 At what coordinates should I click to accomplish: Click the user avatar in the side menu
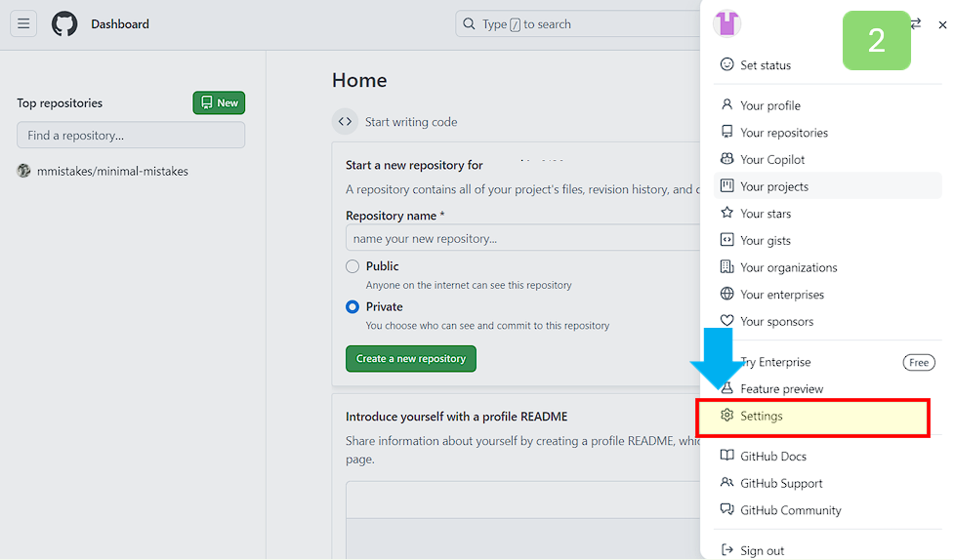727,23
